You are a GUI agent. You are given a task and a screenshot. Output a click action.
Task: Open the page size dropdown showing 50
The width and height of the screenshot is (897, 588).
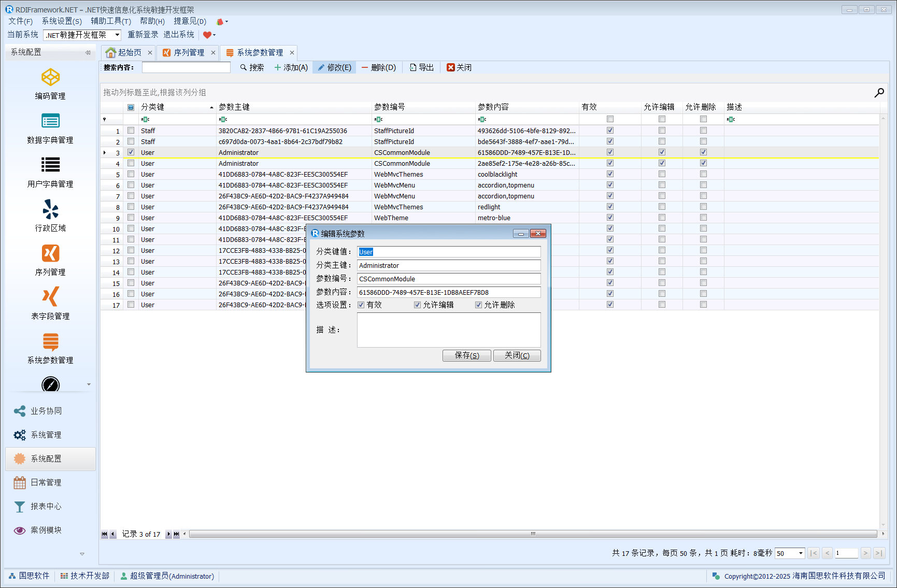pos(800,553)
